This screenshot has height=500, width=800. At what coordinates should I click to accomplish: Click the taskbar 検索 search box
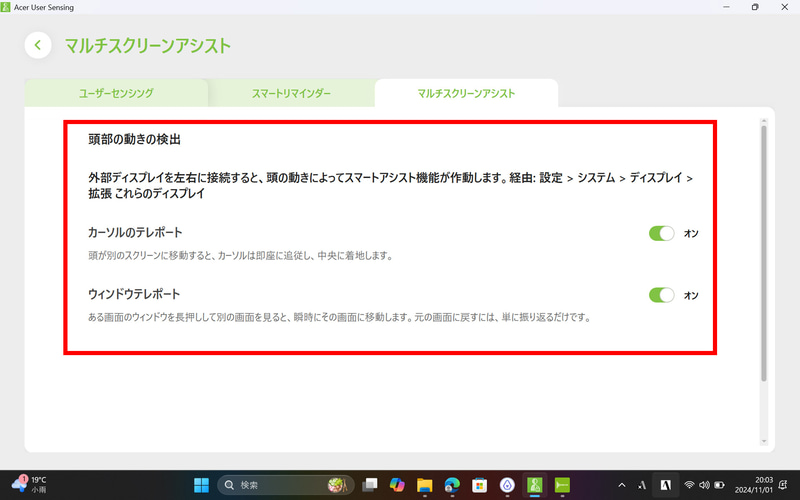[286, 485]
